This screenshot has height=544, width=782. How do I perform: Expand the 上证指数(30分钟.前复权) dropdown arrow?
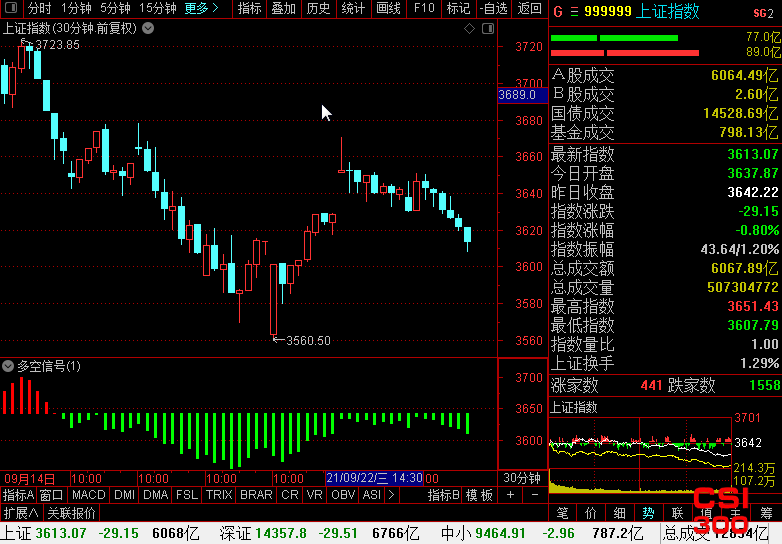[x=148, y=28]
